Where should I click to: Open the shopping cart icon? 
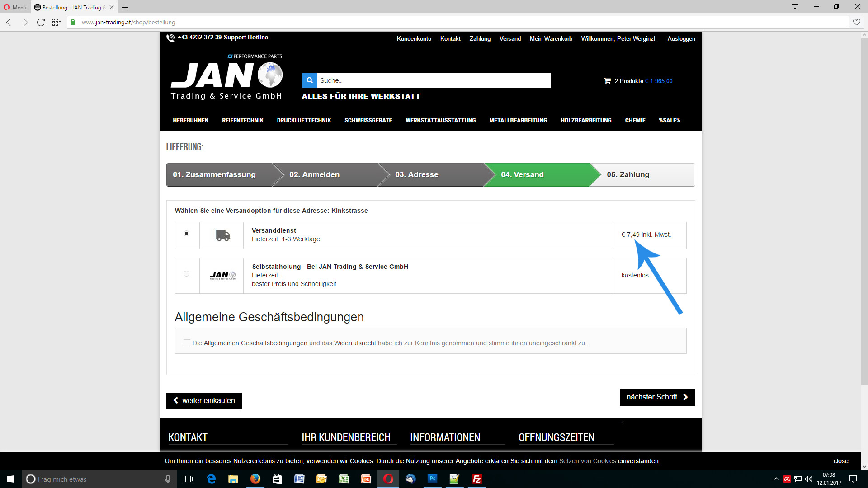pyautogui.click(x=607, y=81)
